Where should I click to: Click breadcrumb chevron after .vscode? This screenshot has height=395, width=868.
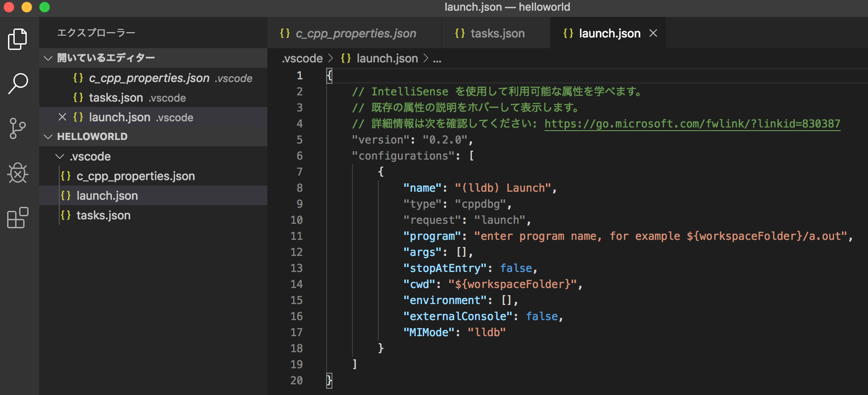tap(331, 58)
